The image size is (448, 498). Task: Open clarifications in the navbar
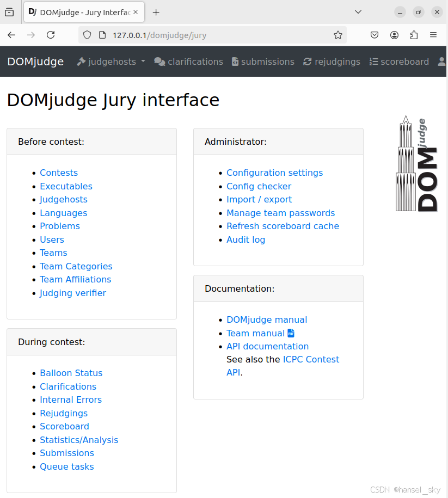coord(188,62)
